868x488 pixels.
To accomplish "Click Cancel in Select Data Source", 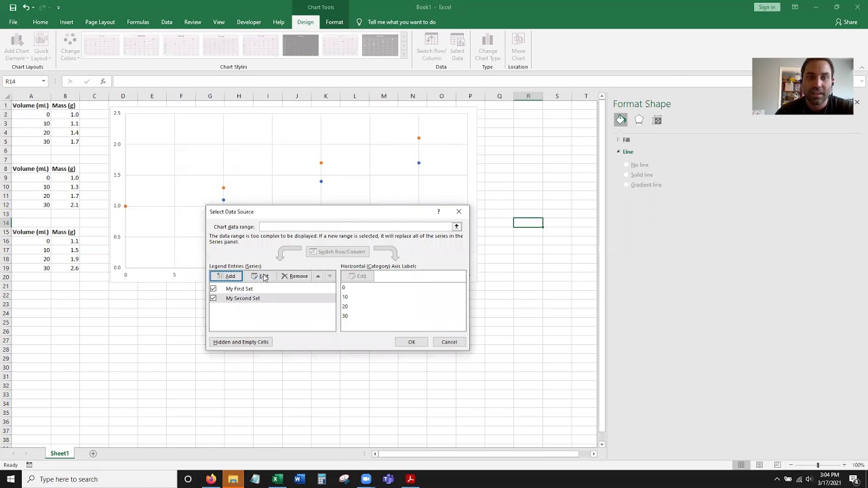I will (450, 342).
